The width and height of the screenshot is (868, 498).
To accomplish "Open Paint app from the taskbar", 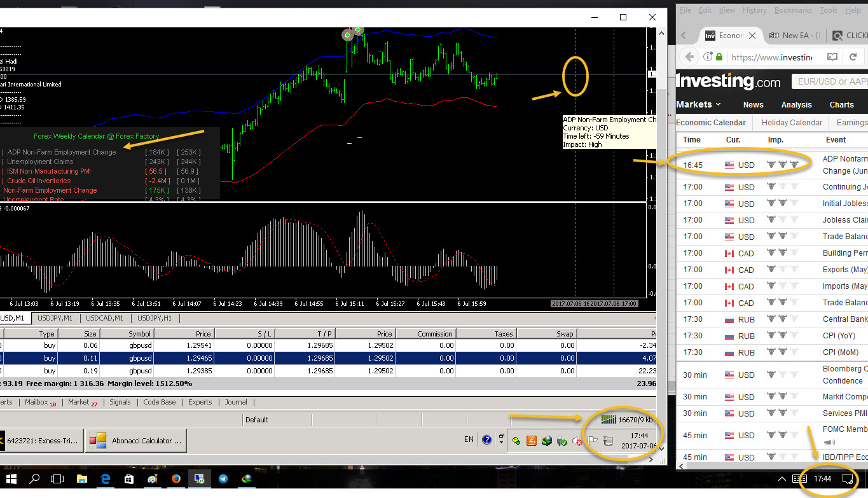I will click(153, 478).
